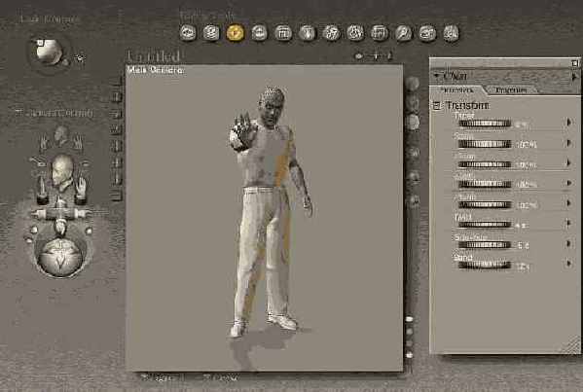Select the Color editing tool
The height and width of the screenshot is (392, 583).
click(x=355, y=33)
